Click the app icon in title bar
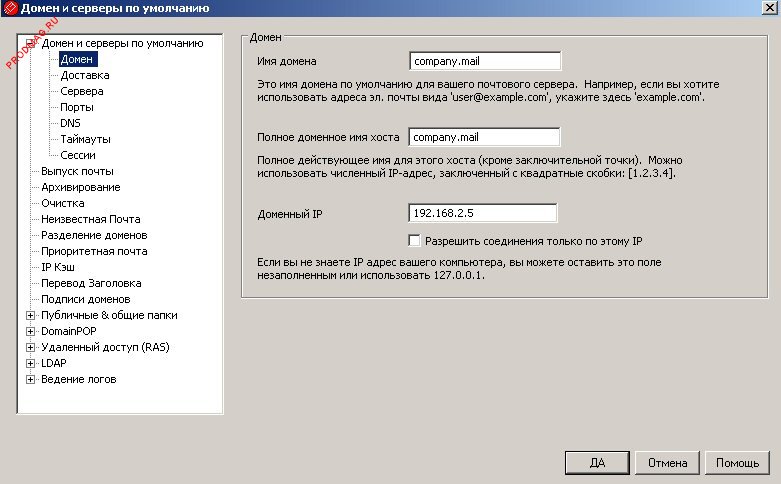Screen dimensions: 781x484 [x=10, y=9]
